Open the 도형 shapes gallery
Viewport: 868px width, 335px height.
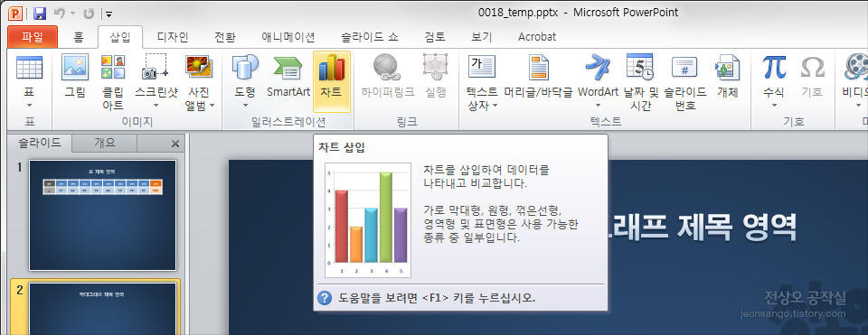[245, 82]
